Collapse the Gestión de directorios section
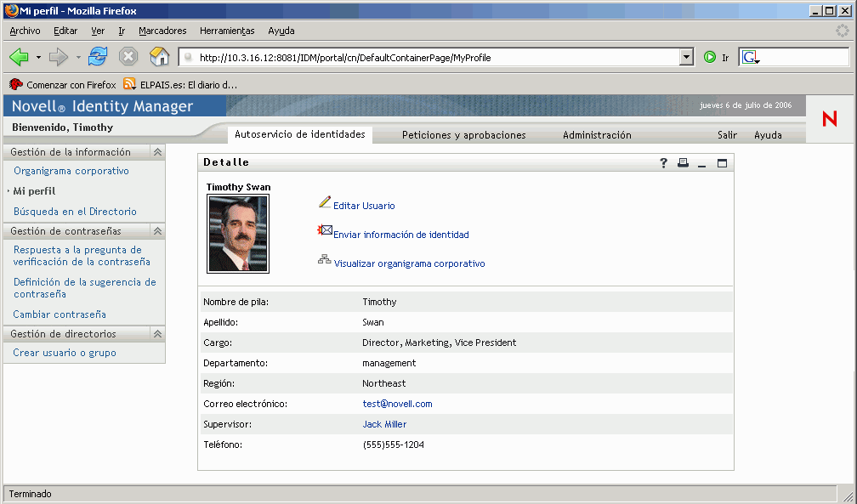857x504 pixels. (x=157, y=334)
